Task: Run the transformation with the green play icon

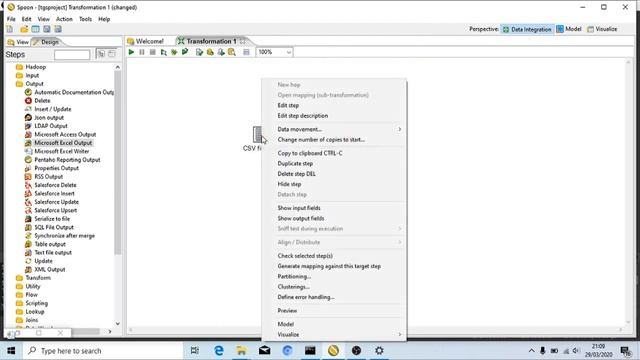Action: tap(131, 52)
